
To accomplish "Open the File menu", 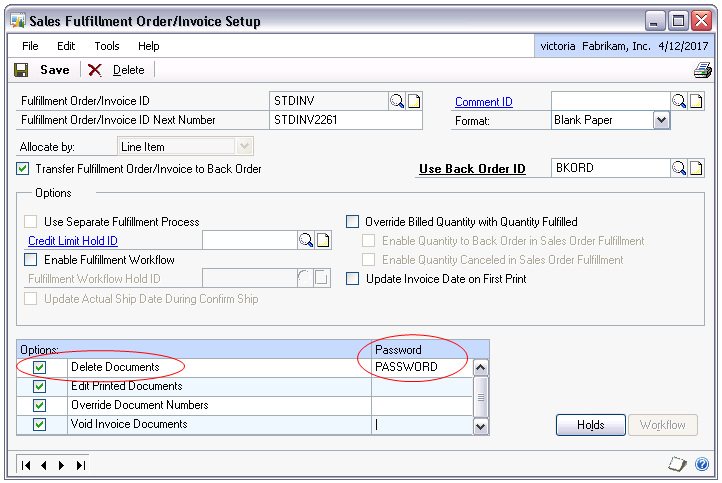I will click(x=31, y=46).
